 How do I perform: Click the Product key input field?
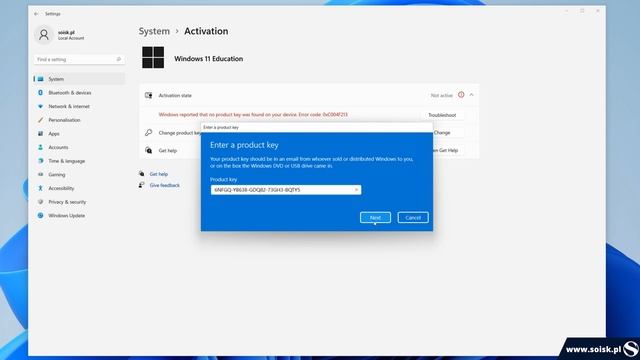pyautogui.click(x=286, y=190)
